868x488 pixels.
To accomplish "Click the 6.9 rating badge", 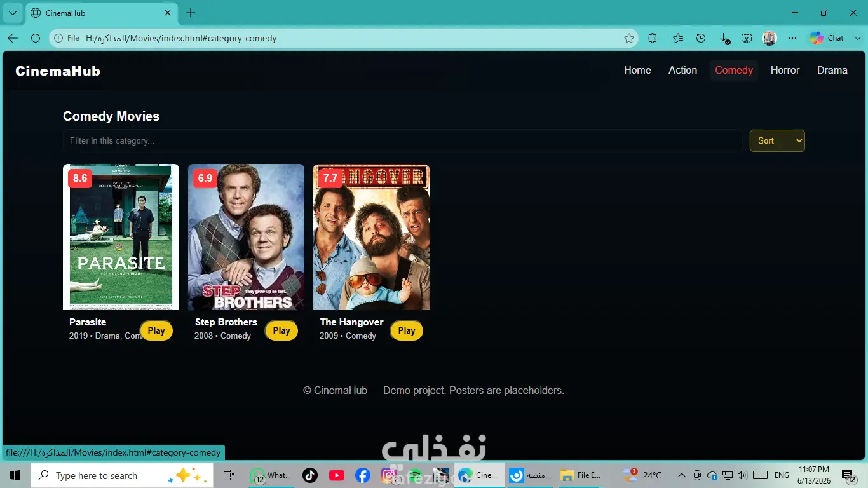I will tap(205, 179).
